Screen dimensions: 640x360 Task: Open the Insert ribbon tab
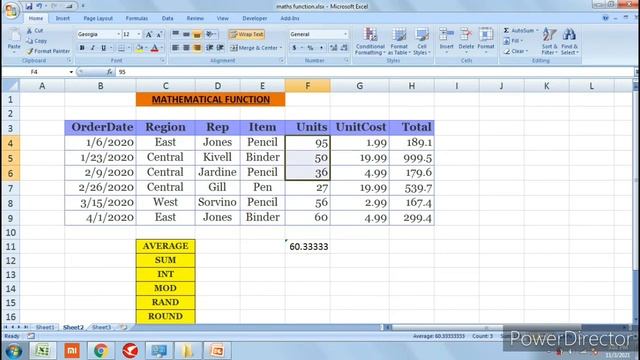tap(62, 18)
